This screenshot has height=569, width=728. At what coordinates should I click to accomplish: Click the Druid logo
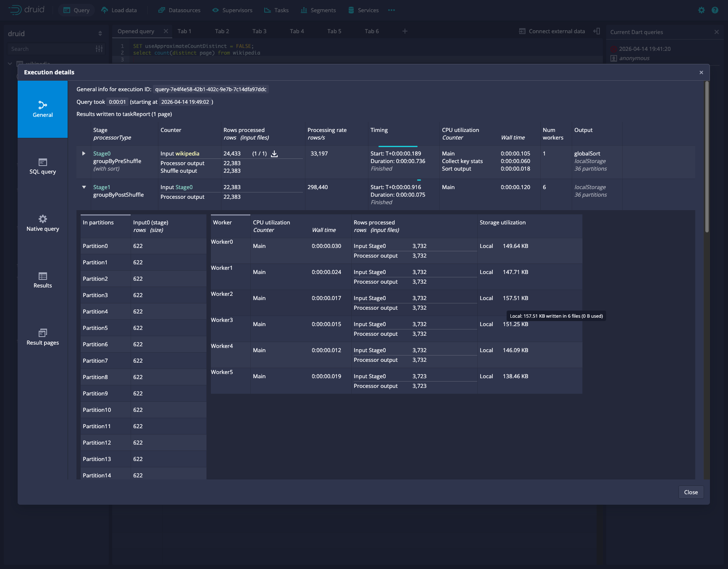[26, 10]
